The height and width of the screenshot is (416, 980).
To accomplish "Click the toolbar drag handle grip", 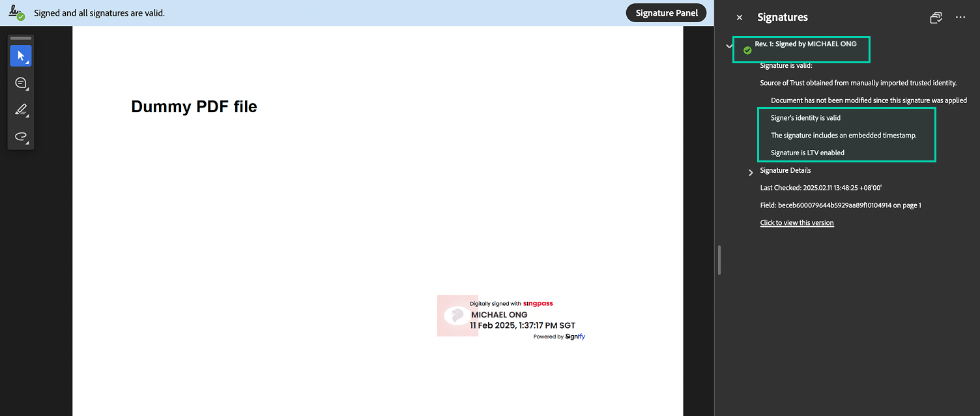I will 20,38.
